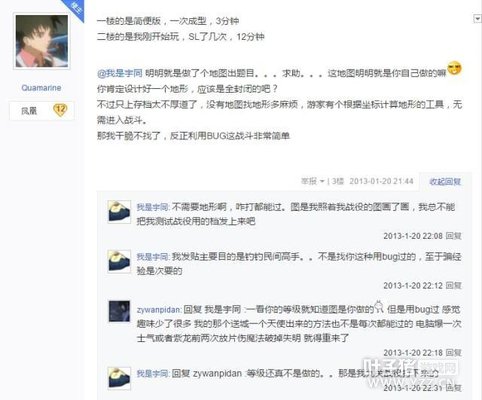This screenshot has width=482, height=400.
Task: Click 回复 beside 2013-1-20 22:12
Action: pyautogui.click(x=454, y=286)
